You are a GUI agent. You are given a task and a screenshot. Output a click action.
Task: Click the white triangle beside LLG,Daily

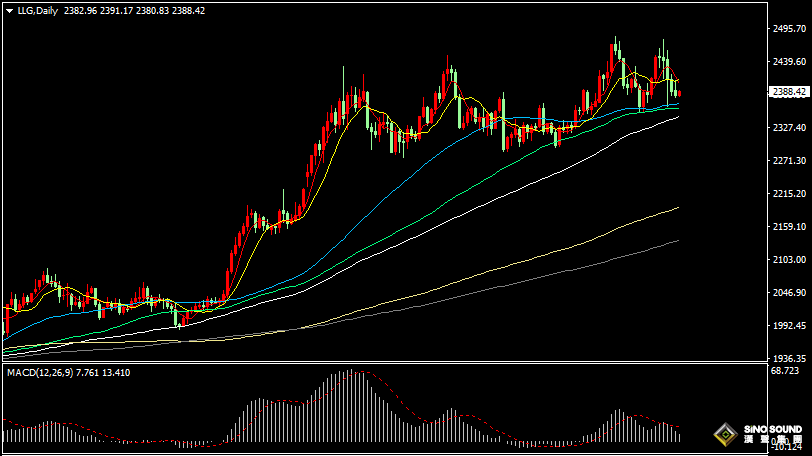point(9,10)
